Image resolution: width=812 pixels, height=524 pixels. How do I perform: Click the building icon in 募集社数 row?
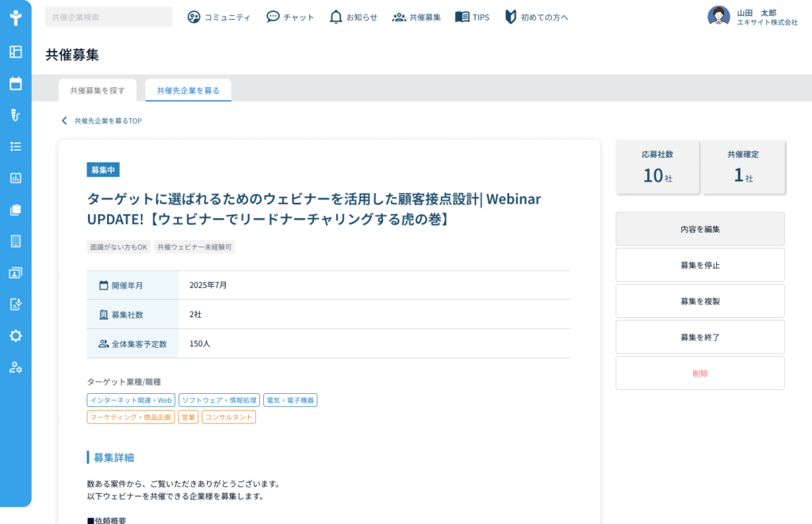pos(104,314)
